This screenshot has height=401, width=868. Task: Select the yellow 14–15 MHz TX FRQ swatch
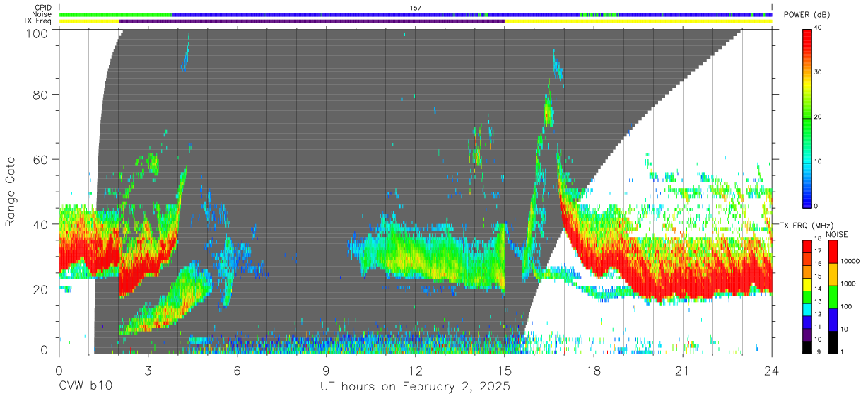click(x=807, y=284)
